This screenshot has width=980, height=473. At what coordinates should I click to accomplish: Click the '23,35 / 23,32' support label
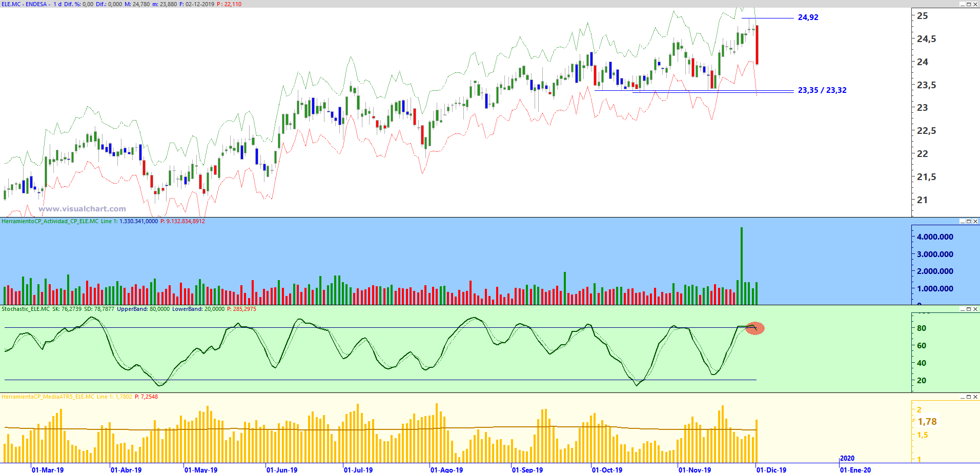[x=822, y=90]
